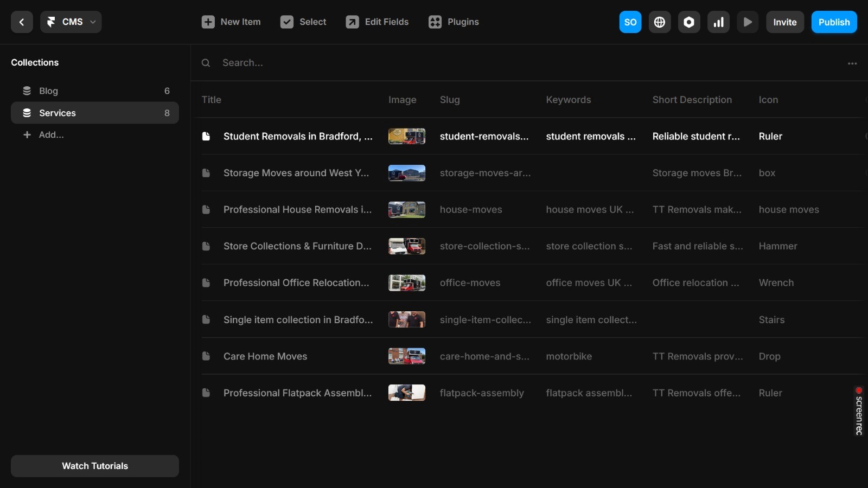Viewport: 868px width, 488px height.
Task: Click document icon of Flatpack Assembly row
Action: tap(206, 393)
